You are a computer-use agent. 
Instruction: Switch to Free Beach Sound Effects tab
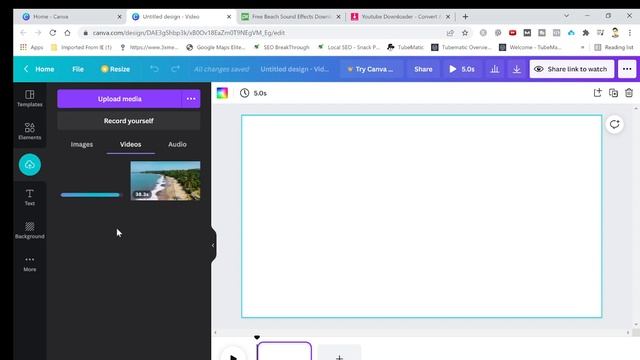(x=291, y=17)
